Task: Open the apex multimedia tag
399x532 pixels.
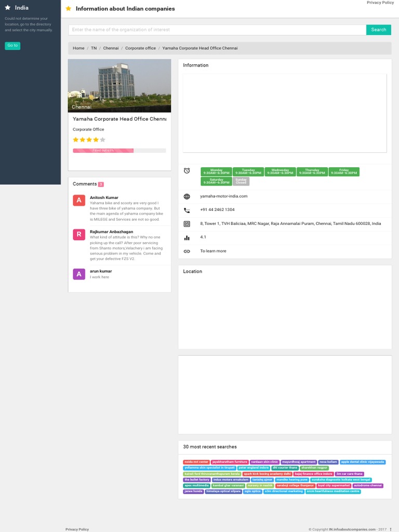Action: point(197,486)
